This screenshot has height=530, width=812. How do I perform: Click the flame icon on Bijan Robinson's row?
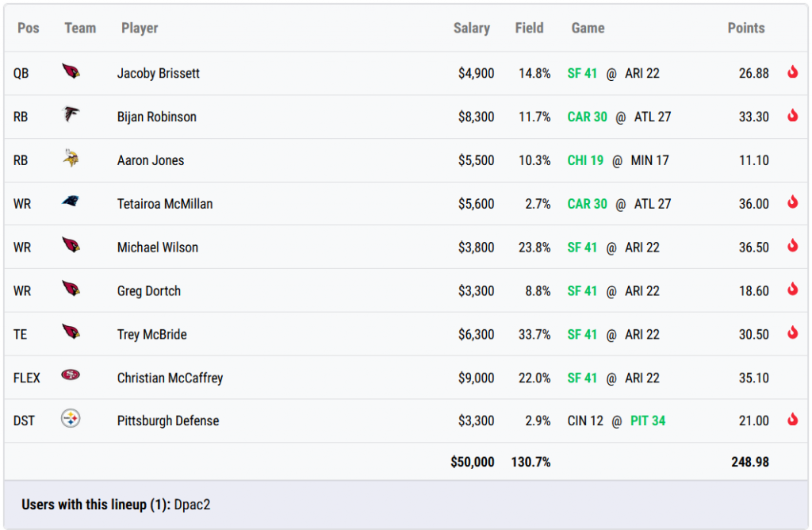pos(792,115)
